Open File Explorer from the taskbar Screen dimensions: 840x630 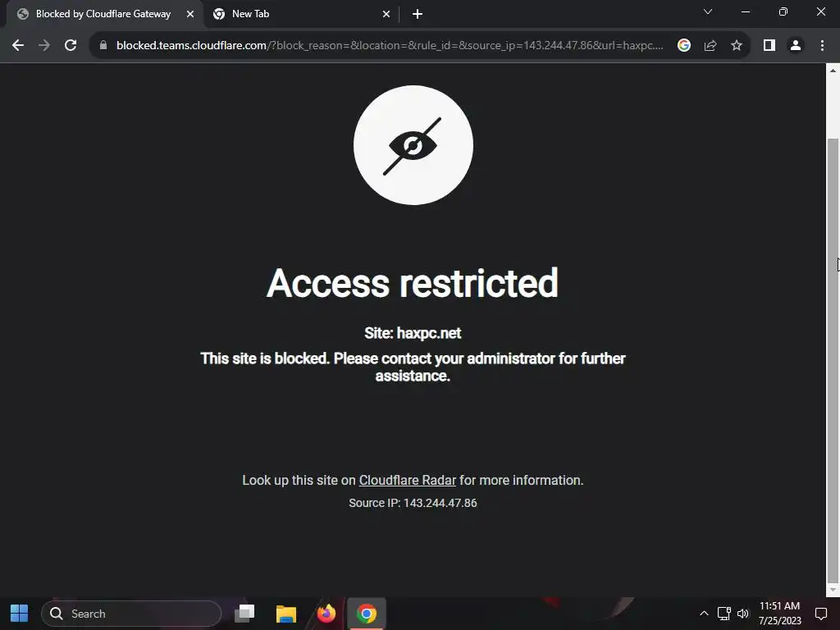tap(286, 614)
